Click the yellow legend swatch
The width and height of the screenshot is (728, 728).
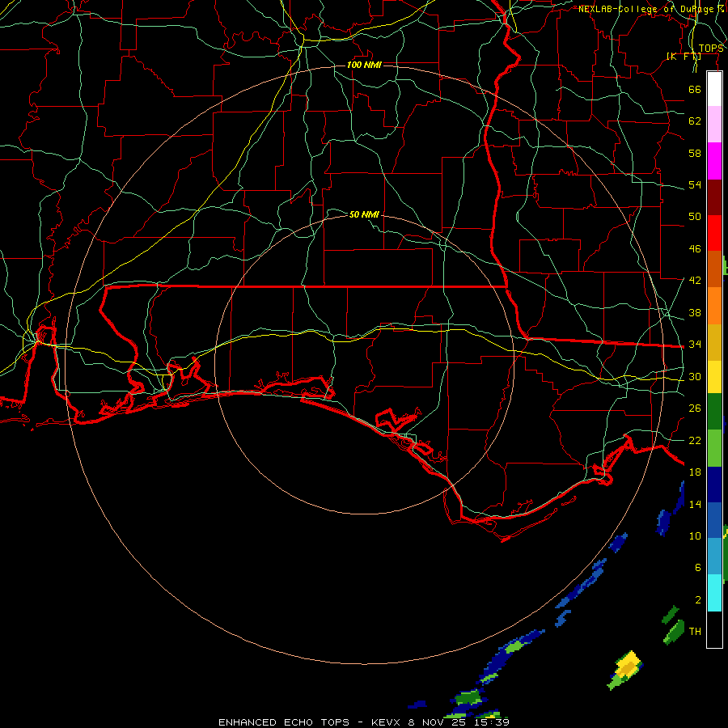714,376
